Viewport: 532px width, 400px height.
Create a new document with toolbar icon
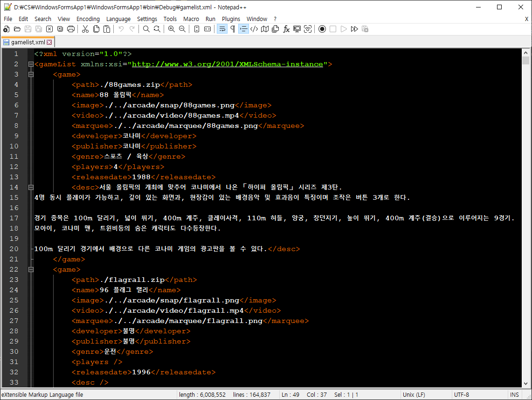7,29
